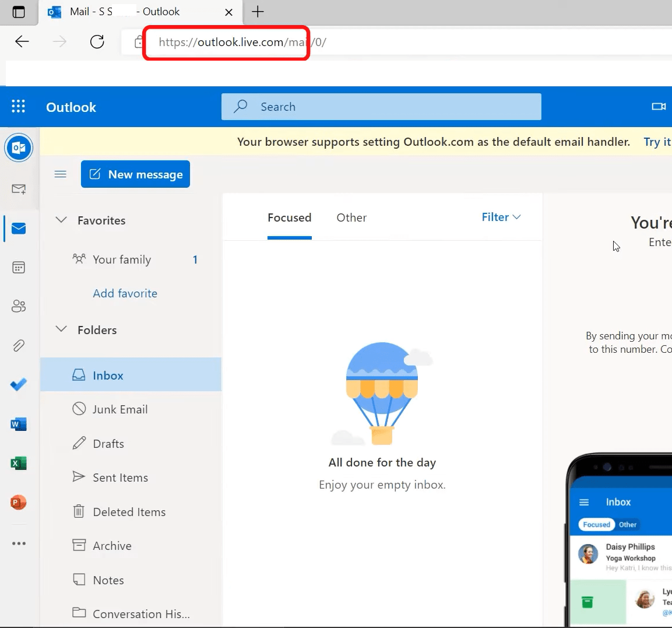
Task: Open the Junk Email folder
Action: tap(131, 409)
